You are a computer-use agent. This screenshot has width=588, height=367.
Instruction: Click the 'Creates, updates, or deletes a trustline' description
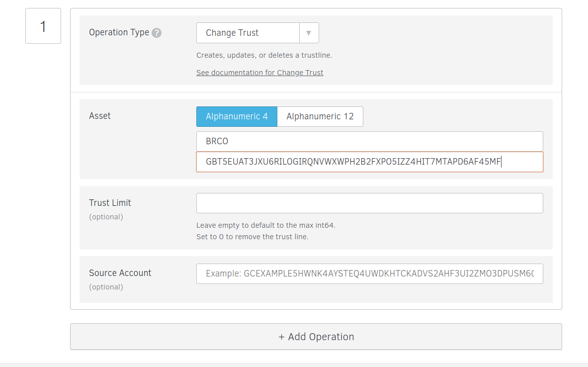tap(264, 55)
